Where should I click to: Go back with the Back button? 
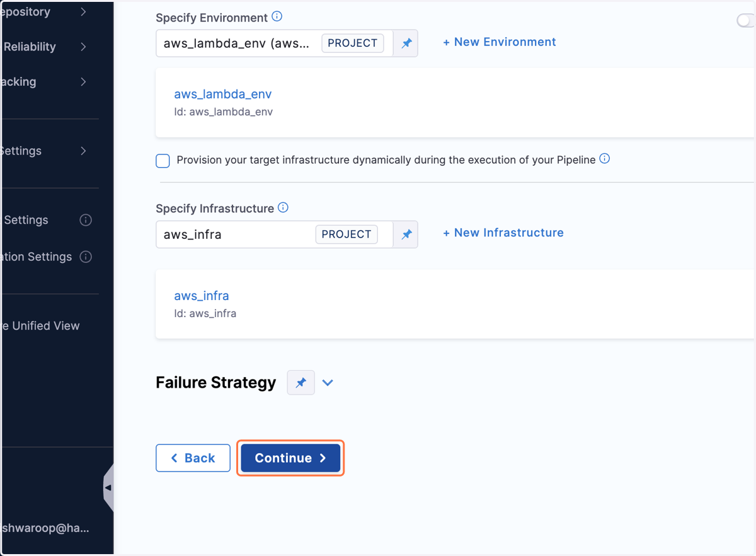(x=193, y=458)
